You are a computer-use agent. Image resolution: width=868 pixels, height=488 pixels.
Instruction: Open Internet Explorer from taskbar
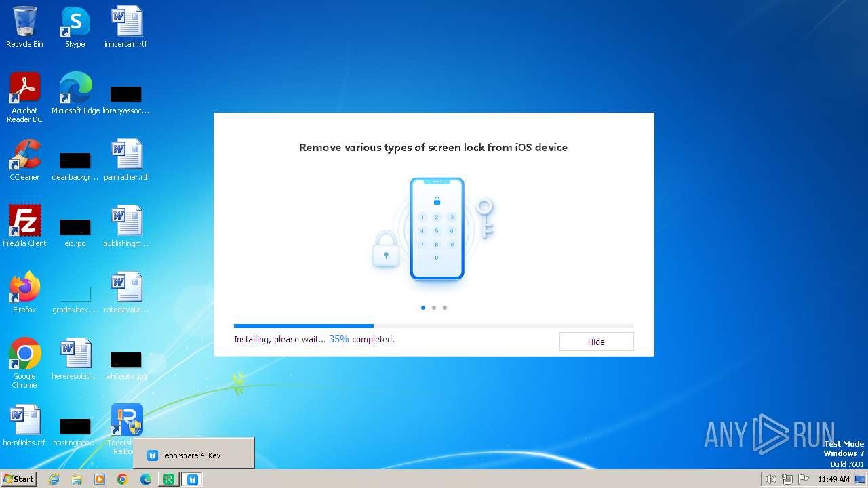pos(54,479)
